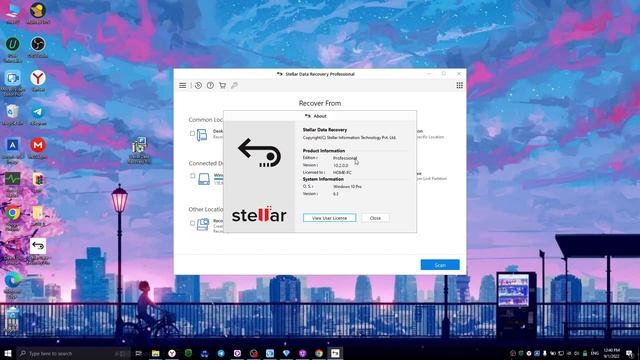The image size is (640, 360).
Task: Open the grid apps icon in Stellar's toolbar
Action: click(460, 85)
